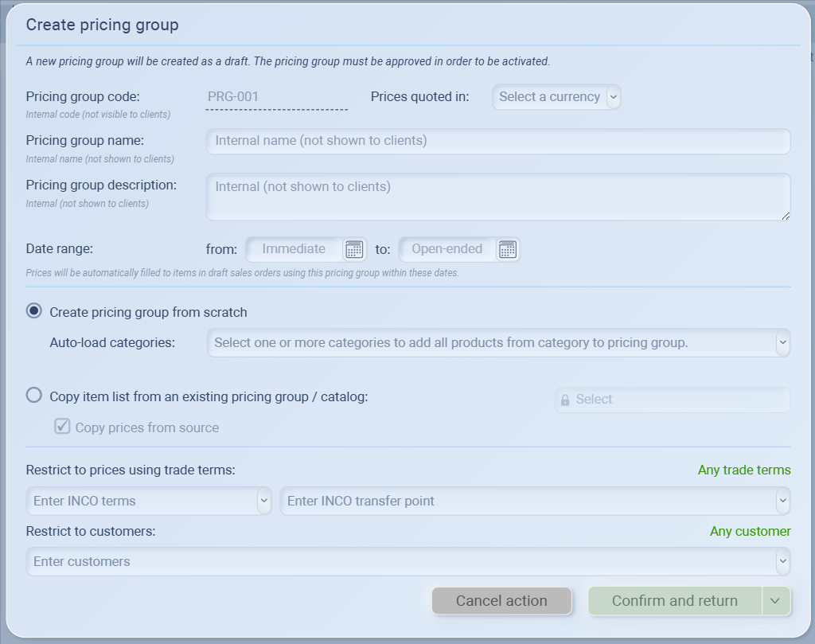
Task: Open the 'Enter INCO terms' dropdown
Action: [149, 501]
